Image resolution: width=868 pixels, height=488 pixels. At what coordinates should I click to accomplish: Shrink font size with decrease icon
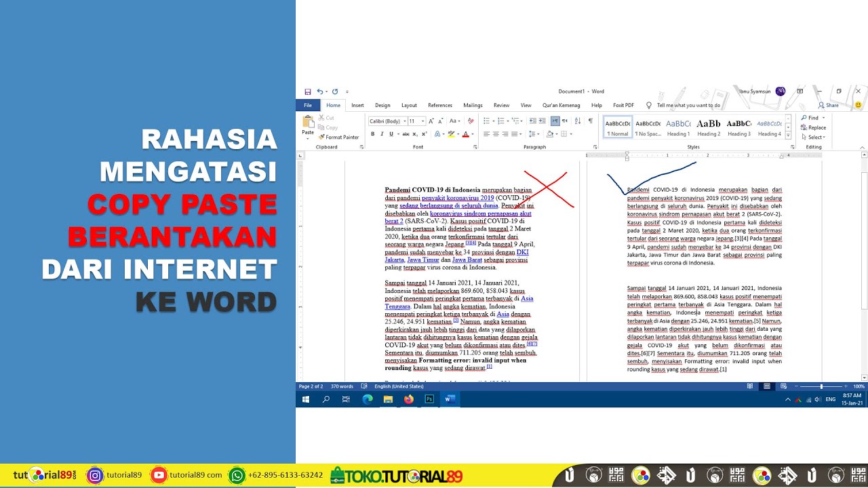440,121
